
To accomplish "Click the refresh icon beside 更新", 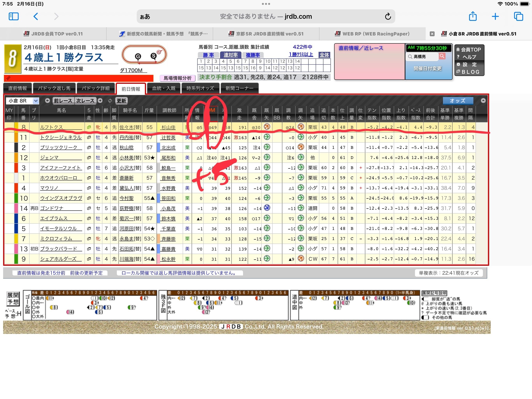I will tap(110, 101).
